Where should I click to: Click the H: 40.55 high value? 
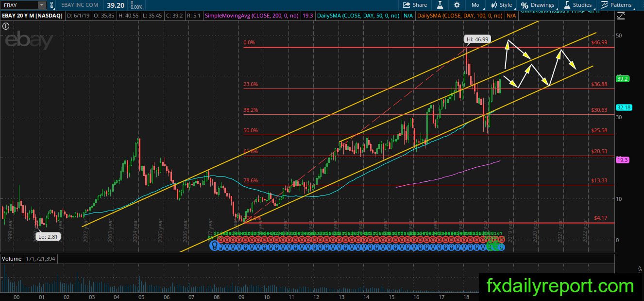[x=129, y=16]
